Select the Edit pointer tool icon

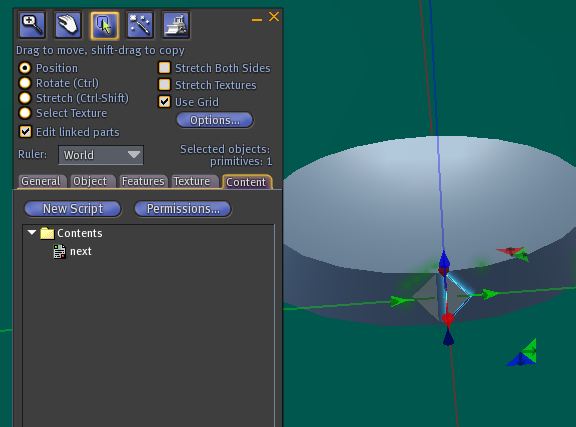tap(105, 25)
